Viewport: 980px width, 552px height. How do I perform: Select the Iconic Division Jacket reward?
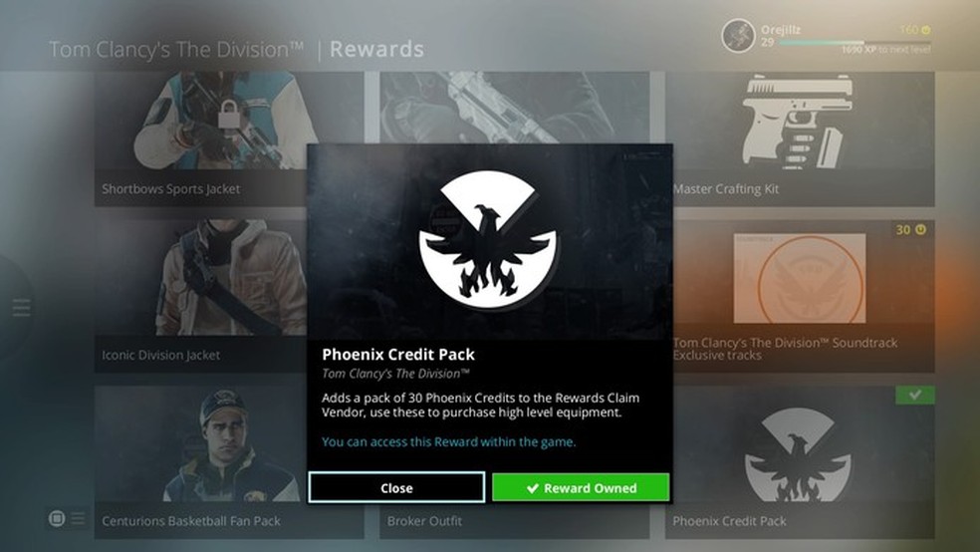click(x=200, y=296)
